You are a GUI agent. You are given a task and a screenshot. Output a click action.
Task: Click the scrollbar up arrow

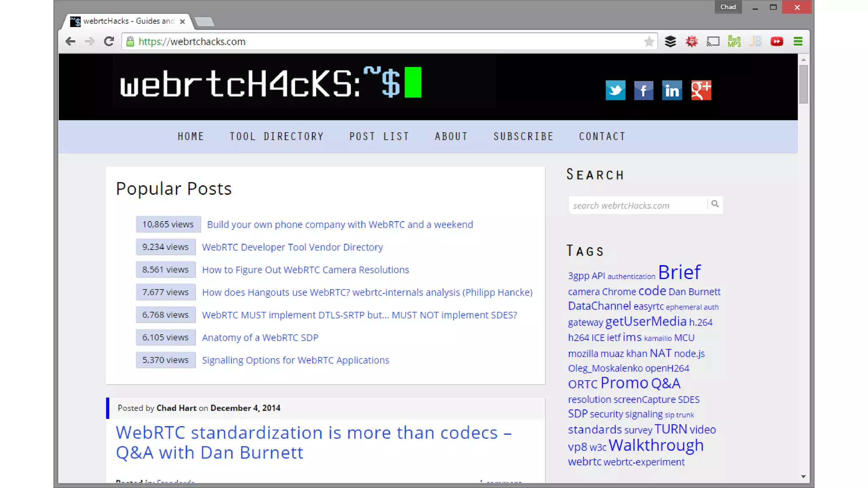tap(804, 60)
